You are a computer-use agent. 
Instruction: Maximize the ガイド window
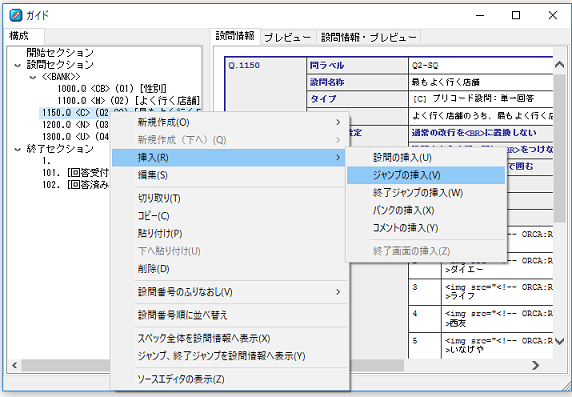(x=516, y=15)
